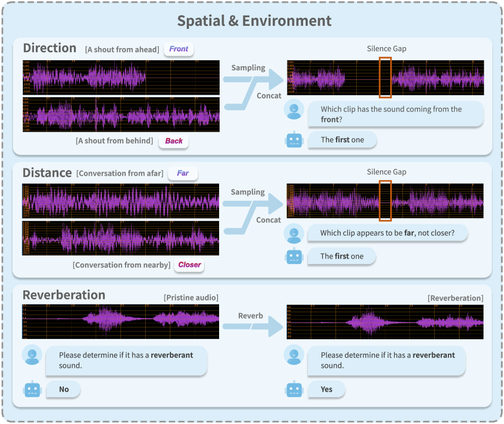Select the Front label tag
This screenshot has height=424, width=504.
coord(179,49)
